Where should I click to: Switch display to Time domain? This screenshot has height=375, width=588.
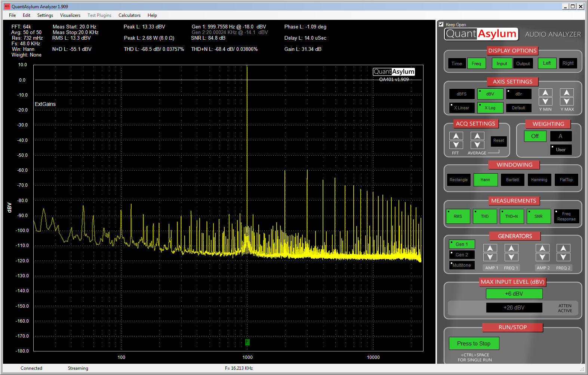click(x=457, y=64)
